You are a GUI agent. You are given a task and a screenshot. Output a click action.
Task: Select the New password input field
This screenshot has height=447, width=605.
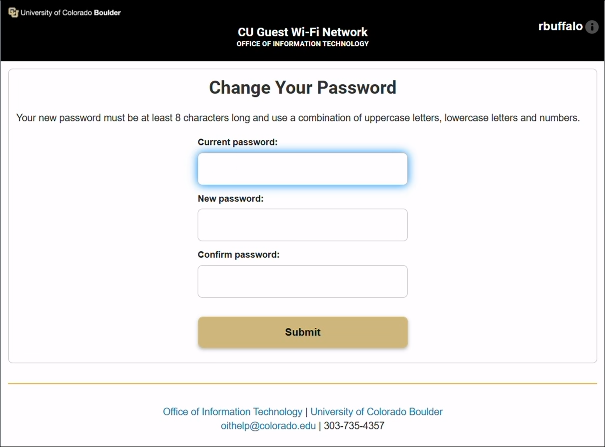point(302,225)
